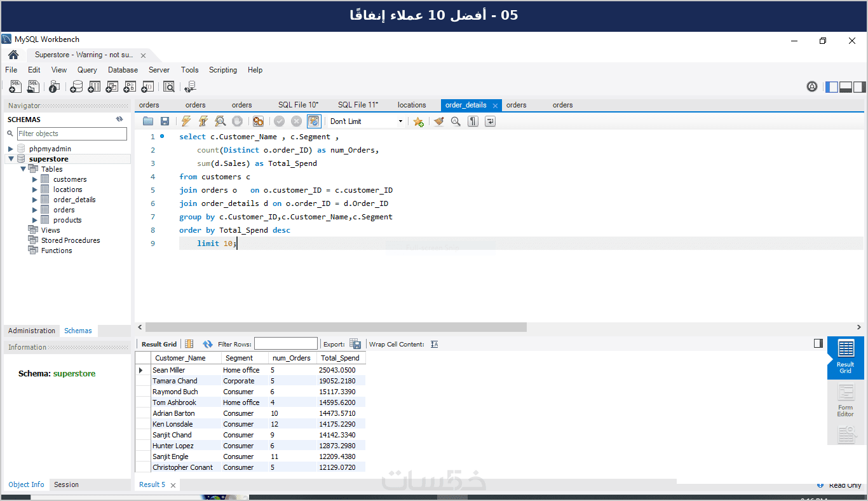The width and height of the screenshot is (868, 501).
Task: Open SQL script file icon in main toolbar
Action: 33,86
